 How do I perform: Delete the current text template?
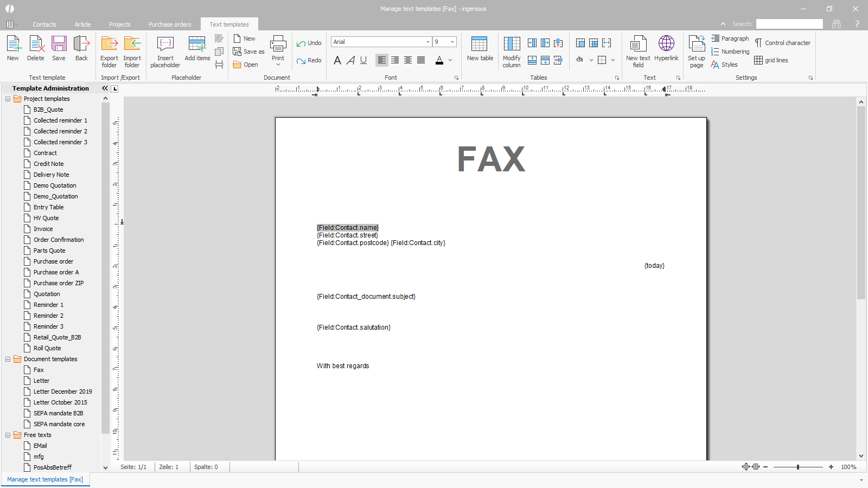36,49
